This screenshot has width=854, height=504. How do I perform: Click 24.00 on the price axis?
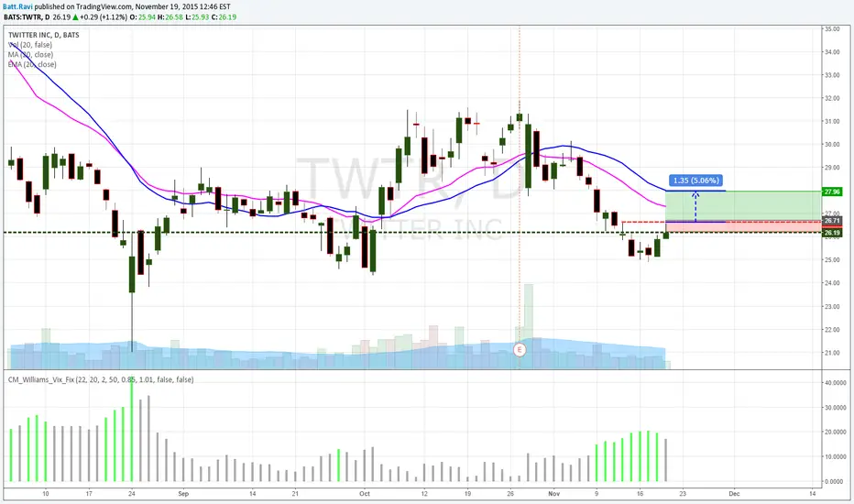pyautogui.click(x=832, y=283)
